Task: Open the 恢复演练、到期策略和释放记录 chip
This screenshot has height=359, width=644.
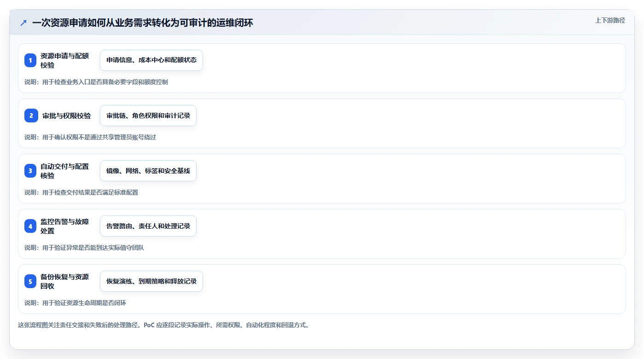Action: coord(151,281)
